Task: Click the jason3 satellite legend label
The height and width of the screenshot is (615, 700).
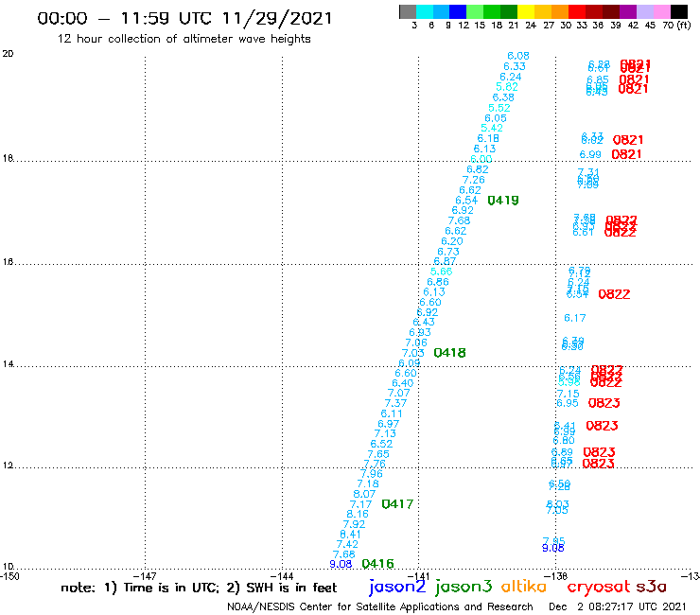Action: (464, 587)
